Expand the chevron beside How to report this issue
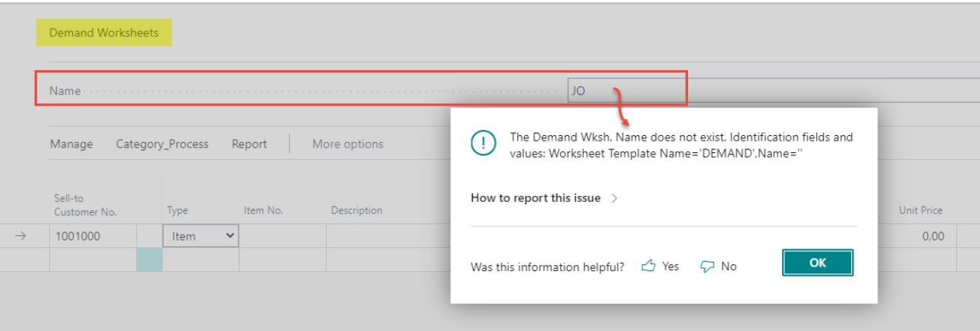This screenshot has width=980, height=331. 614,198
